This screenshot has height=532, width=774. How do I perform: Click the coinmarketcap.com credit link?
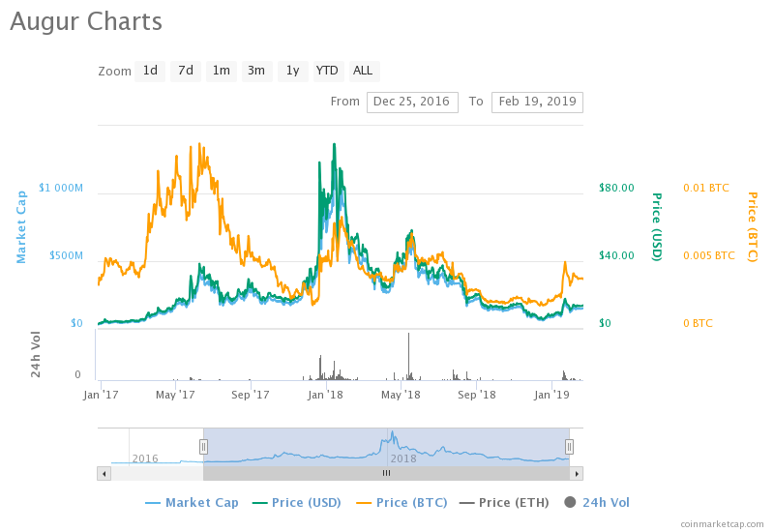722,524
